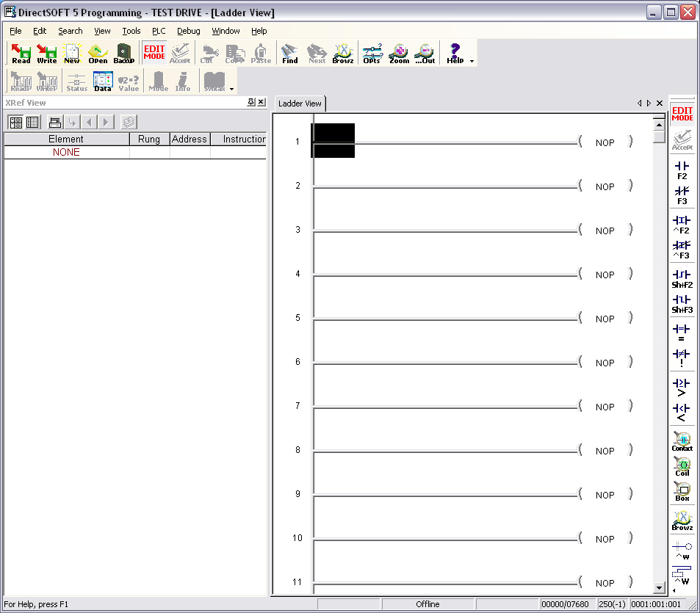Screen dimensions: 700x613
Task: Click the NOP coil on rung 5
Action: 605,319
